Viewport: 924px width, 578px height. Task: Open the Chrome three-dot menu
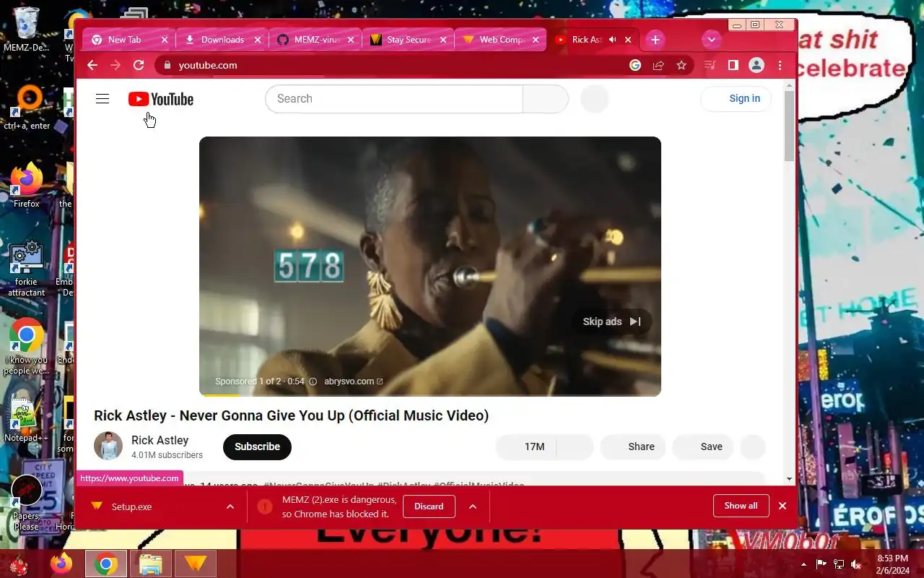(780, 65)
